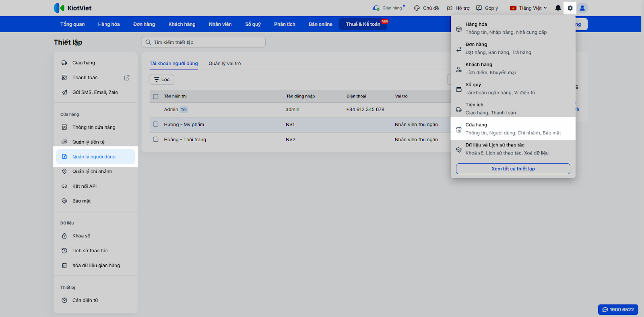This screenshot has width=644, height=317.
Task: Open the Khách hàng top menu
Action: click(182, 24)
